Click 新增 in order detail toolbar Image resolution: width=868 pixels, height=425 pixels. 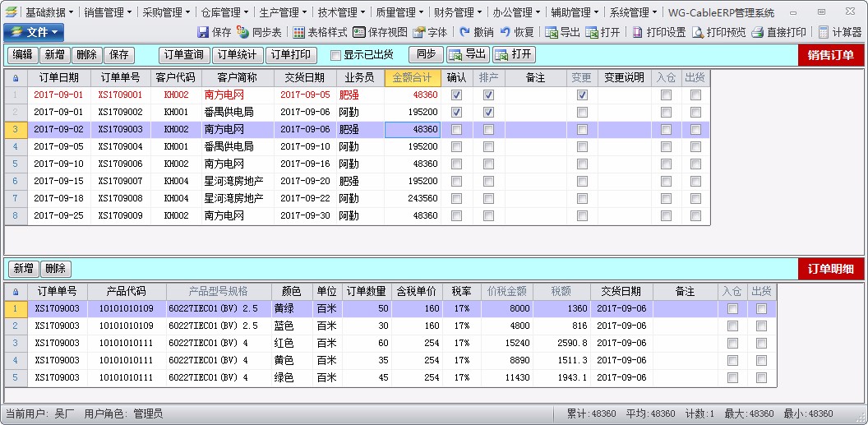click(23, 269)
